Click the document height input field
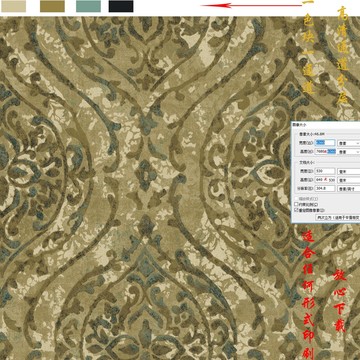 [x=325, y=180]
